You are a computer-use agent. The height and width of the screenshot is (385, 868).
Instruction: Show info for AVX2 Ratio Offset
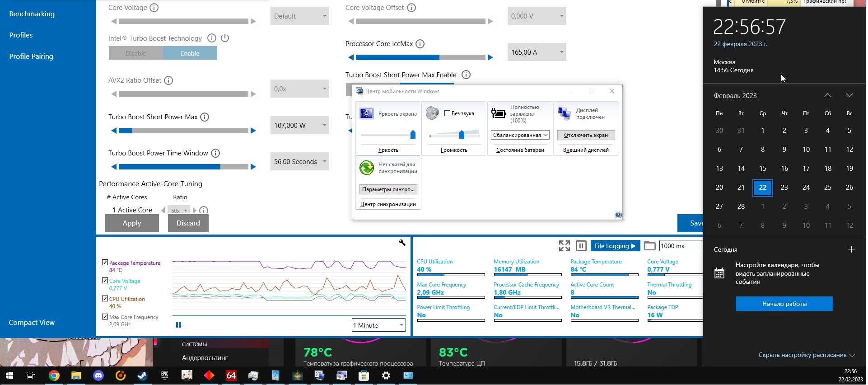tap(168, 80)
